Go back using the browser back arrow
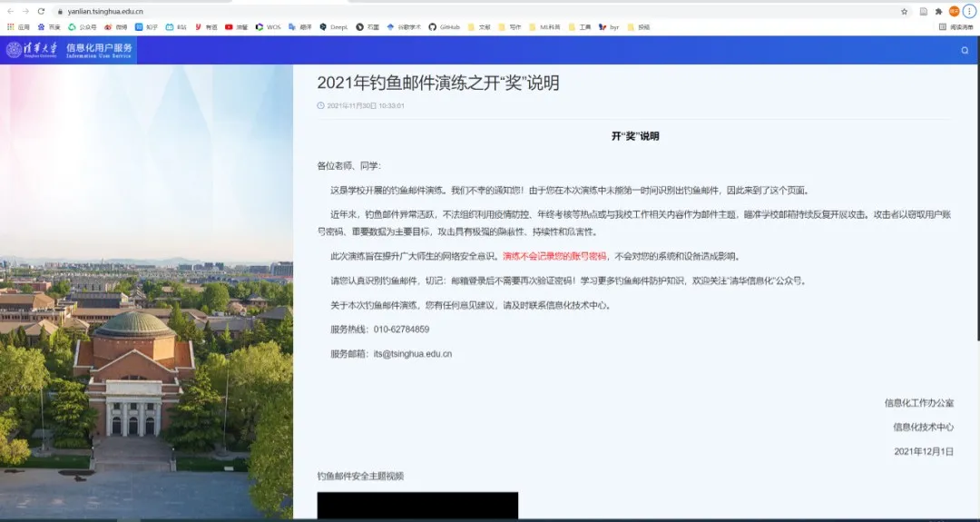The width and height of the screenshot is (980, 522). pos(9,11)
